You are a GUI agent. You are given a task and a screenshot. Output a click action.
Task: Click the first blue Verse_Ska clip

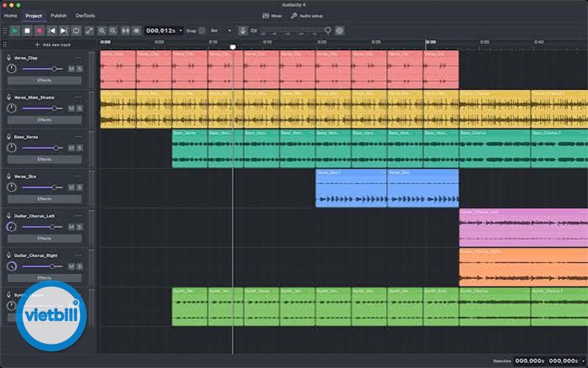click(351, 188)
